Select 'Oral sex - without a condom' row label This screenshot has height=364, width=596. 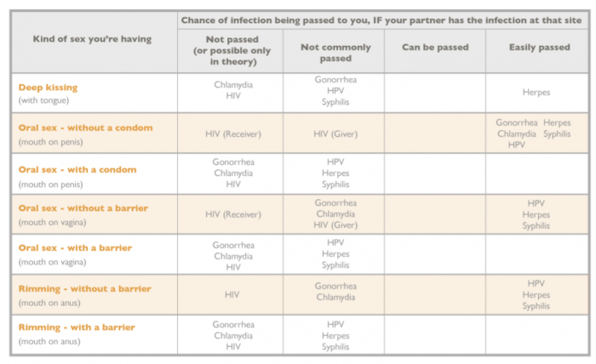(85, 128)
